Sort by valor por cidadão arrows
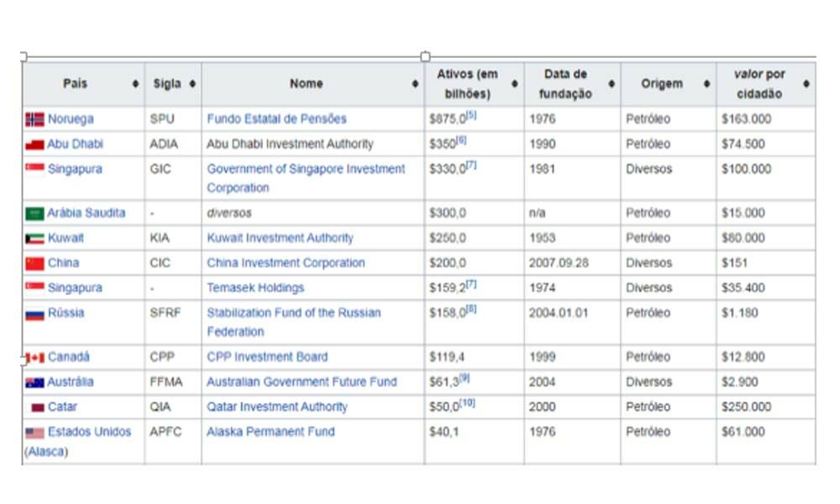This screenshot has width=840, height=504. click(x=806, y=83)
